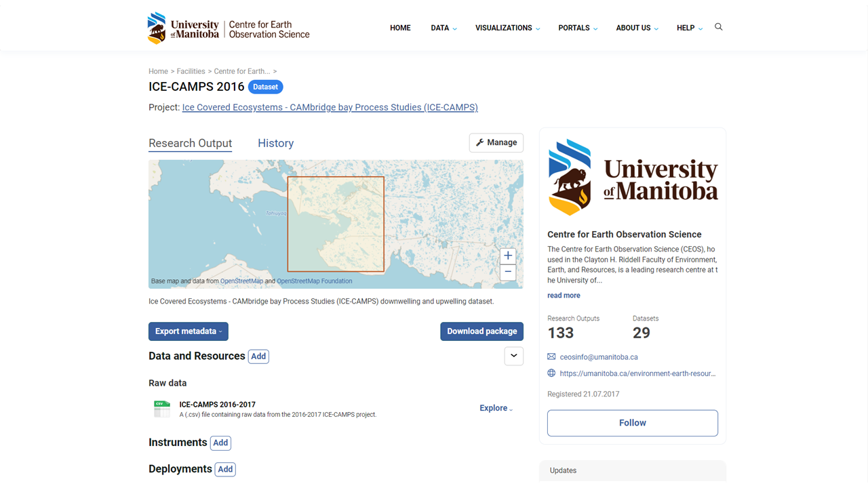Click the email envelope icon in sidebar
The height and width of the screenshot is (488, 868).
click(551, 357)
